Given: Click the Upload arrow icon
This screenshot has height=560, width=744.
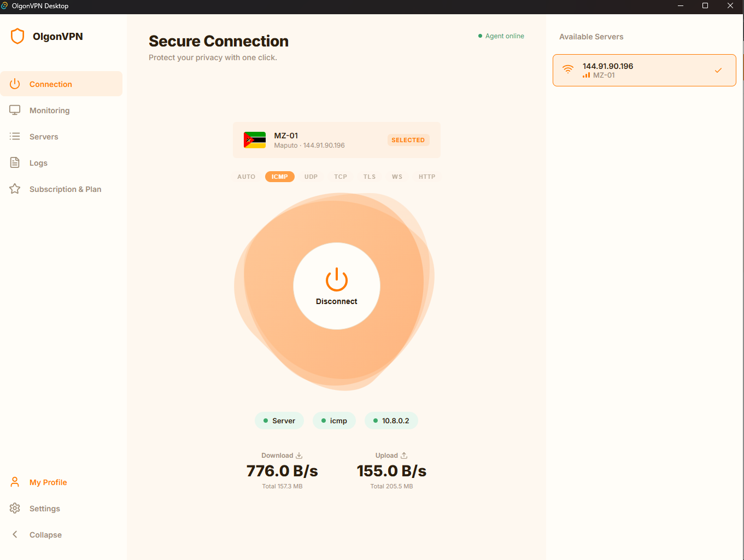Looking at the screenshot, I should 404,456.
